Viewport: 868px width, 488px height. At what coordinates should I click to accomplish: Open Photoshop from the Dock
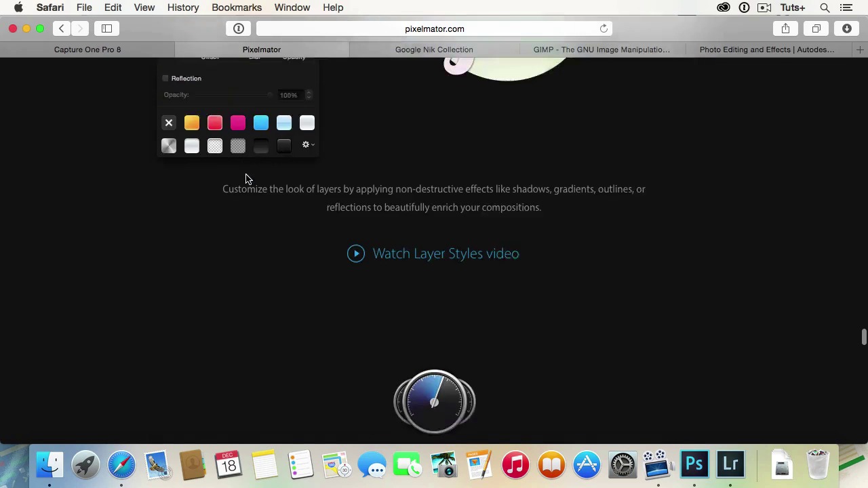click(694, 465)
